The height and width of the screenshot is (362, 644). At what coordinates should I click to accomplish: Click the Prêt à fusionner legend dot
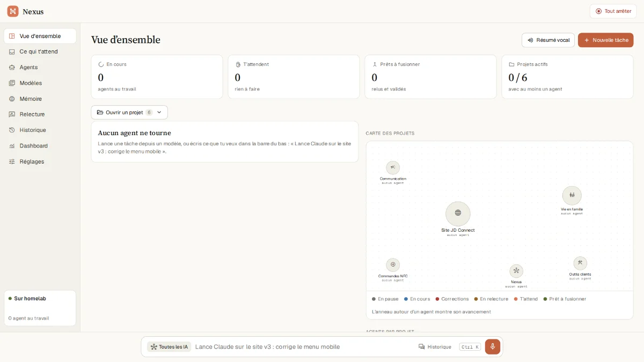pos(545,299)
